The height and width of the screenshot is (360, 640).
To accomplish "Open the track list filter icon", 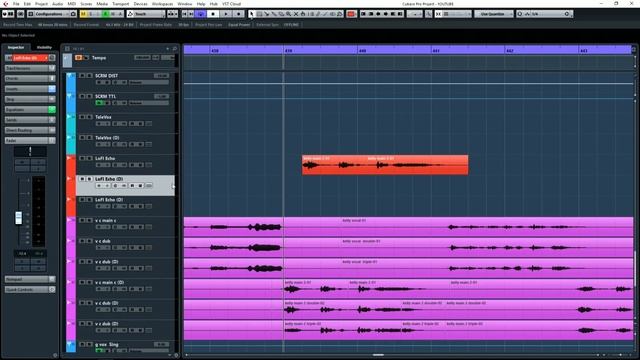I will point(67,49).
